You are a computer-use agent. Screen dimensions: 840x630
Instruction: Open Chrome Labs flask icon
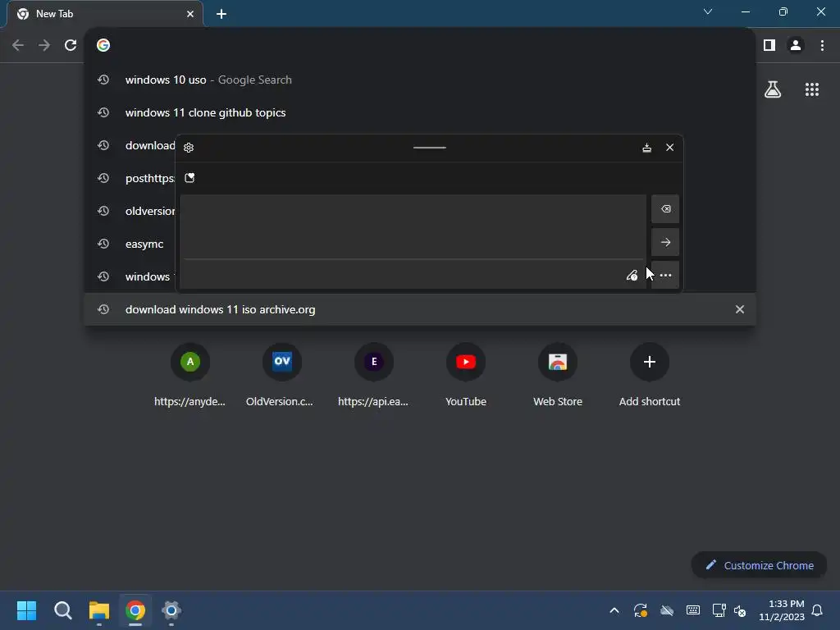(x=773, y=89)
